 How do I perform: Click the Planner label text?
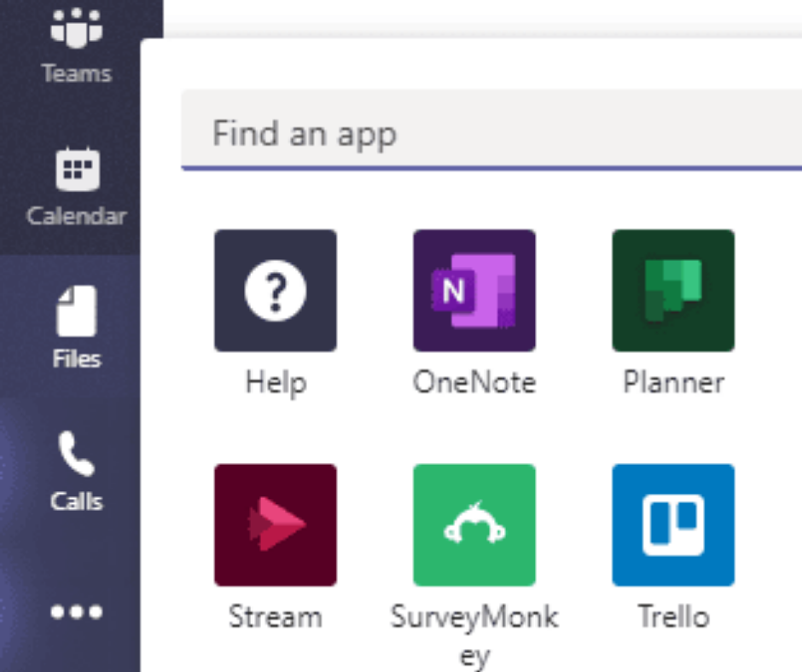click(x=674, y=382)
